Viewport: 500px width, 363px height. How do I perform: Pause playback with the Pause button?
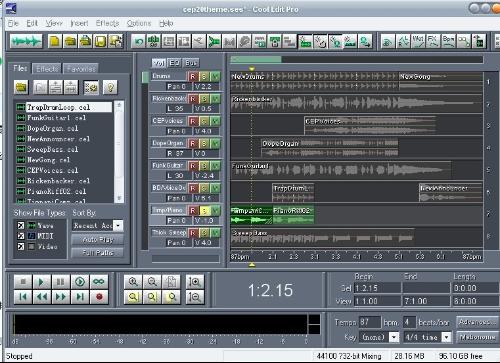coord(61,282)
